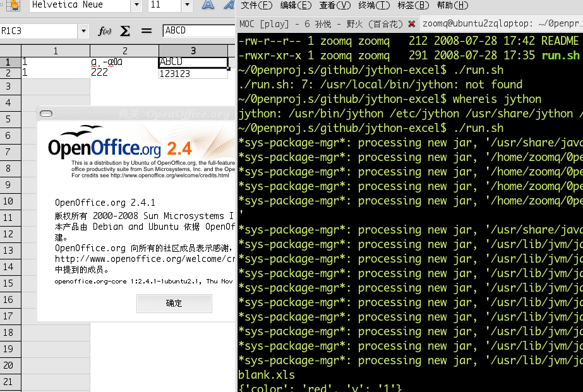This screenshot has width=583, height=392.
Task: Open the terminal 编辑(E) menu
Action: (296, 6)
